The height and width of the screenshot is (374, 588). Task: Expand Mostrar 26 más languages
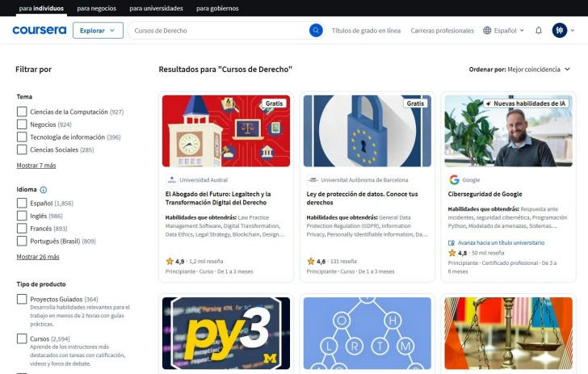(x=38, y=257)
